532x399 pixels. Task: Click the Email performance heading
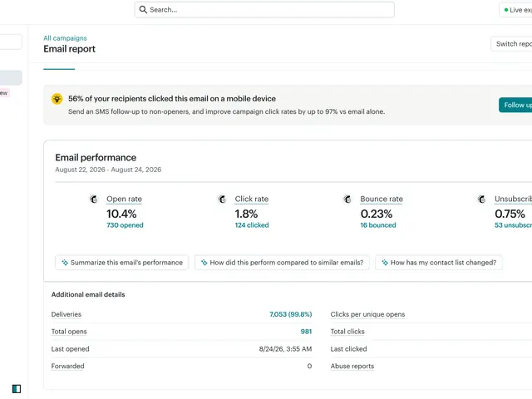(x=96, y=157)
